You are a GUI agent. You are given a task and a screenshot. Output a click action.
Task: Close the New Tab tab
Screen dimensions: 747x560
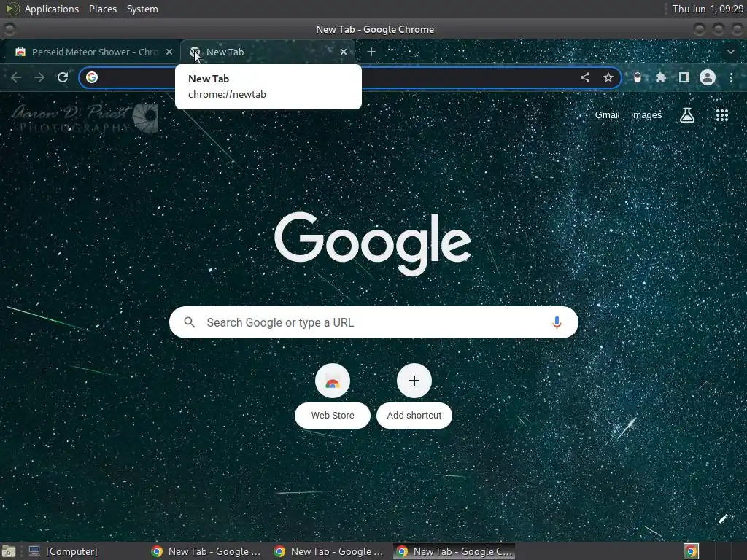tap(344, 52)
